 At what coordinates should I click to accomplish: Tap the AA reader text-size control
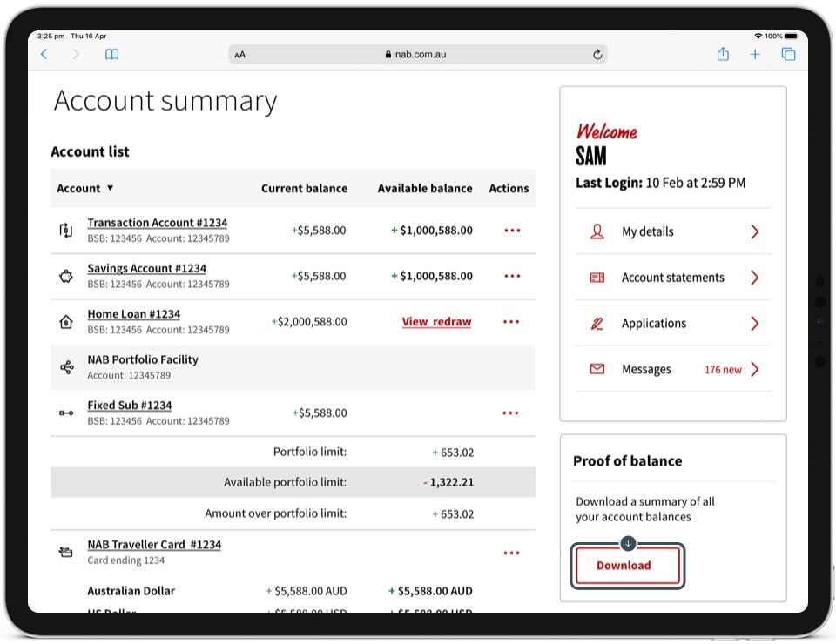tap(240, 54)
